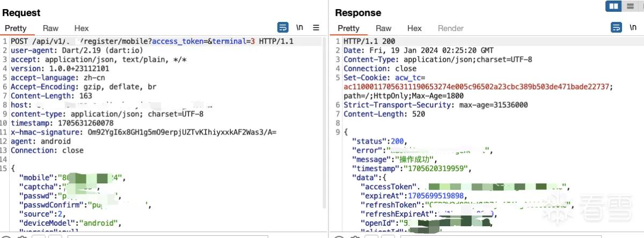
Task: Switch Response view to Raw tab
Action: [x=384, y=28]
